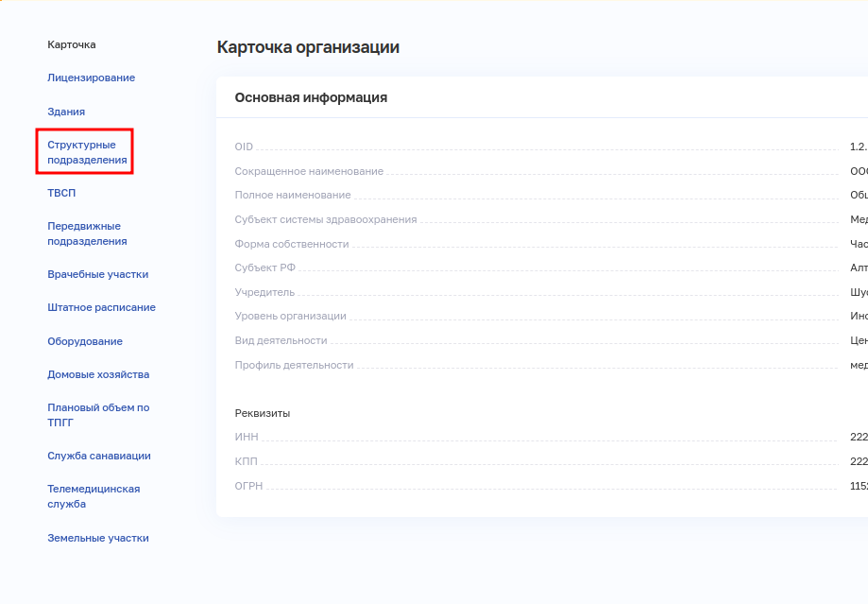Click Штатное расписание link
The image size is (868, 604).
coord(101,307)
